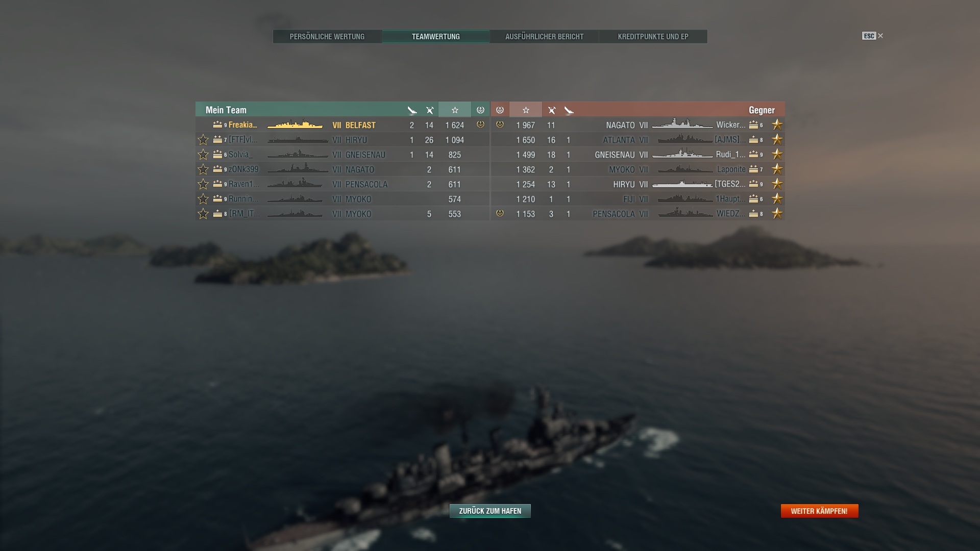Close results screen with ESC X
The width and height of the screenshot is (980, 551).
873,36
